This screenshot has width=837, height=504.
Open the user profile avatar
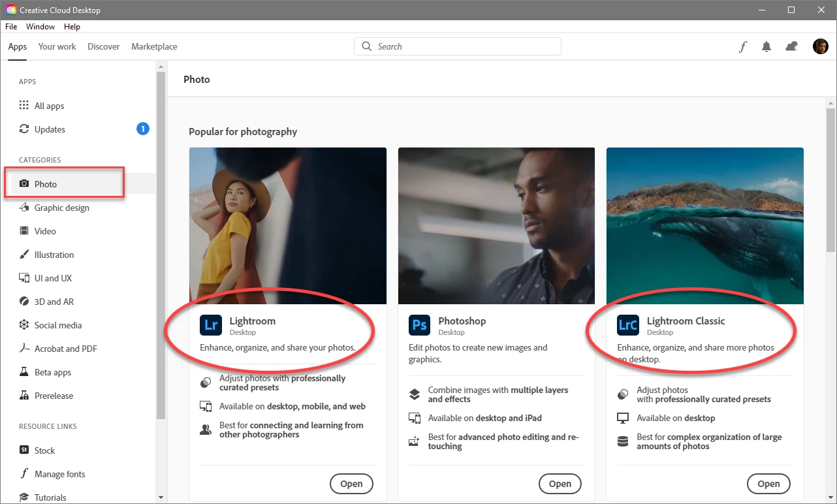click(821, 46)
